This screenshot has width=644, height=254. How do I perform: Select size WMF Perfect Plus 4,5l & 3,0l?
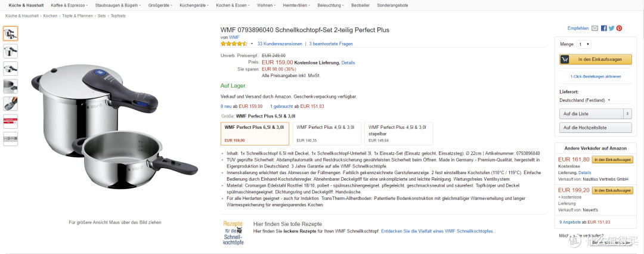point(325,133)
